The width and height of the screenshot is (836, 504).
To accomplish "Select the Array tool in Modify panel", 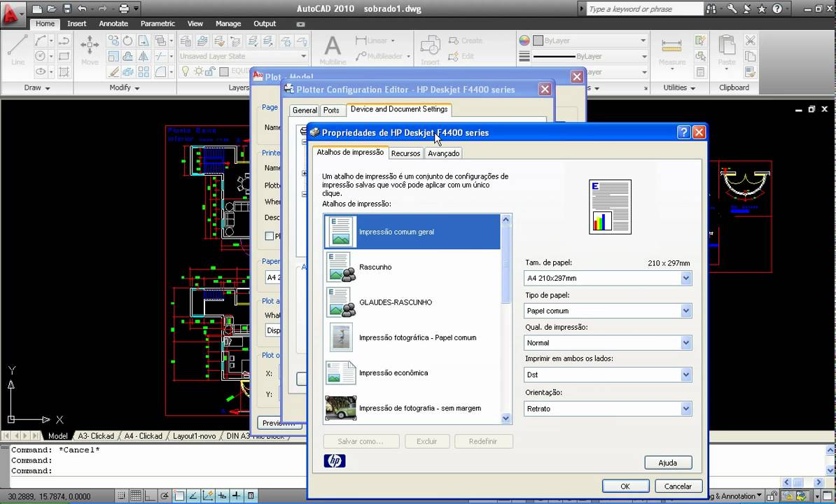I will point(144,71).
